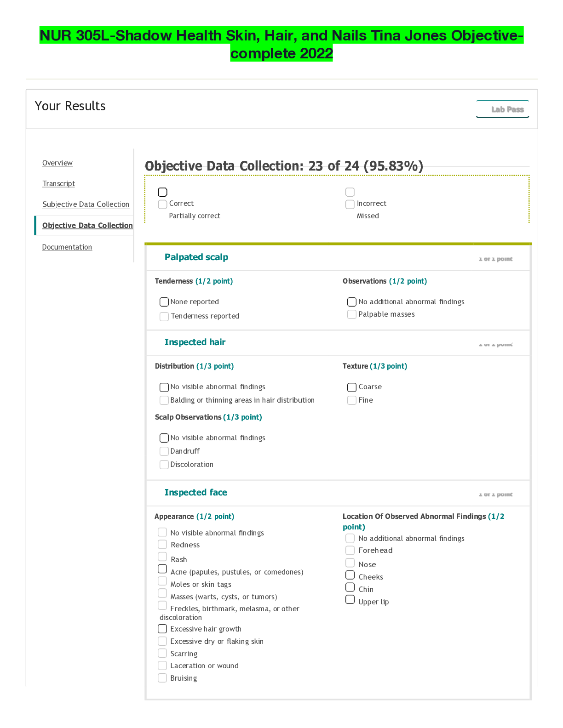Tick the Discoloration checkbox
Screen dimensions: 563x728
click(x=164, y=465)
